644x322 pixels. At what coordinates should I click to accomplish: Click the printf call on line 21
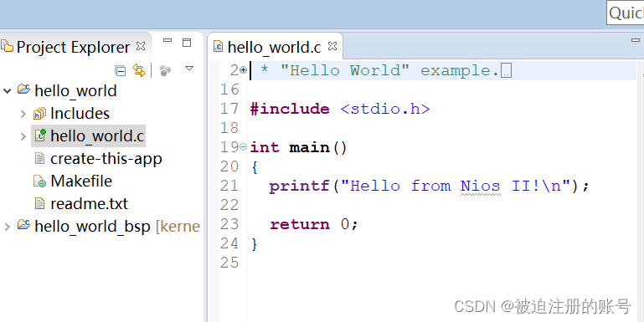coord(300,187)
